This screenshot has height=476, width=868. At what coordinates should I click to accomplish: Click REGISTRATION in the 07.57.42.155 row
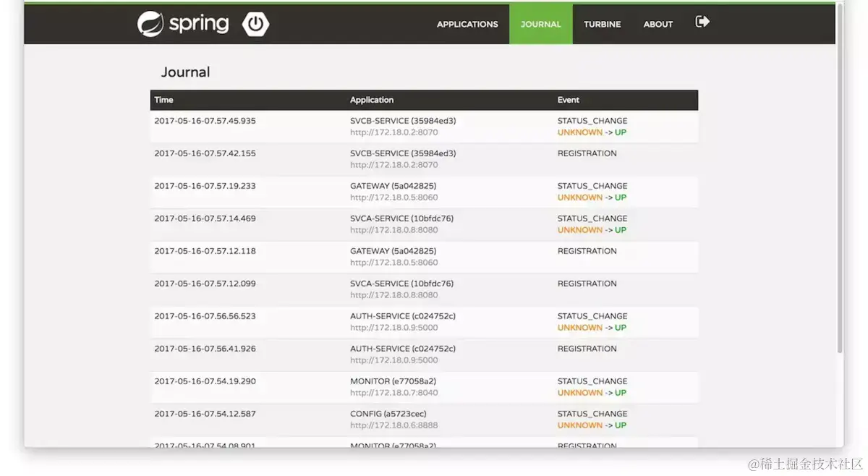[587, 153]
